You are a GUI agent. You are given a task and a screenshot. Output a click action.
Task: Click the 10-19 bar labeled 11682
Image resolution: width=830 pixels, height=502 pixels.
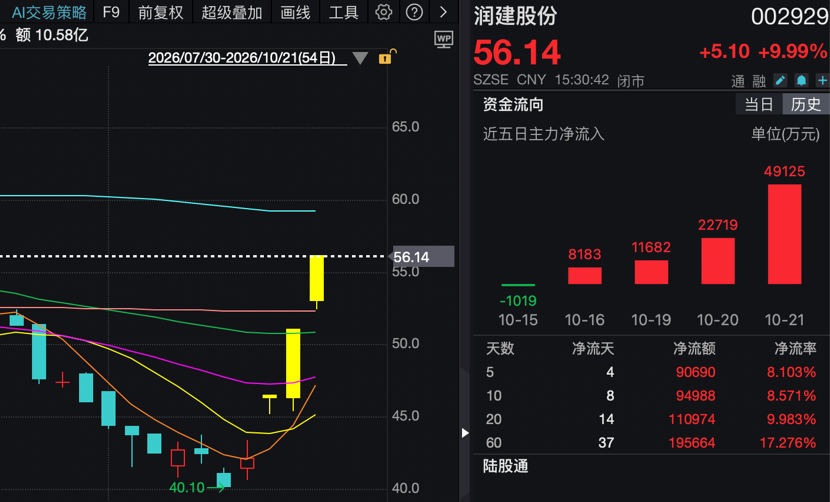click(651, 272)
